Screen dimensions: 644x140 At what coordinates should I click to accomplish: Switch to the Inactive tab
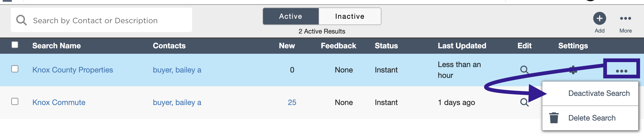tap(349, 16)
